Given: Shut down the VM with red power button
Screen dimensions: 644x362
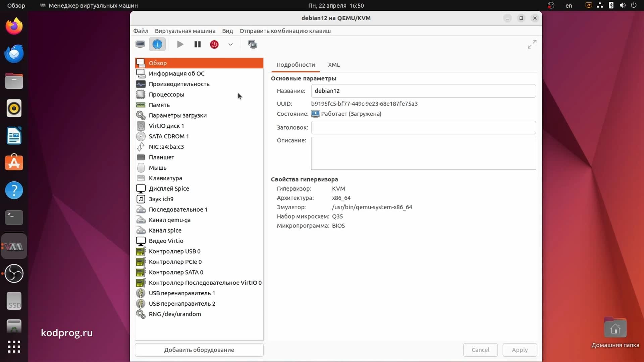Looking at the screenshot, I should (x=214, y=44).
